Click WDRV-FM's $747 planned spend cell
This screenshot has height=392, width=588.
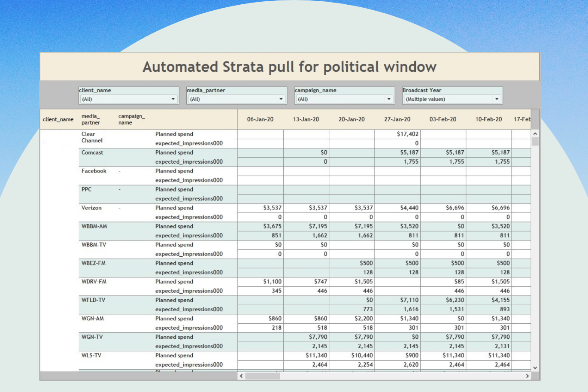click(x=306, y=282)
